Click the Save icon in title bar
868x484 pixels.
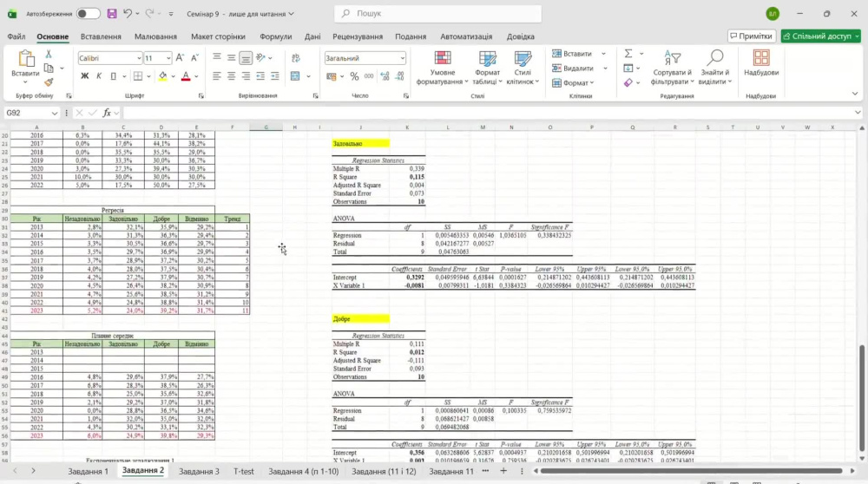[112, 14]
